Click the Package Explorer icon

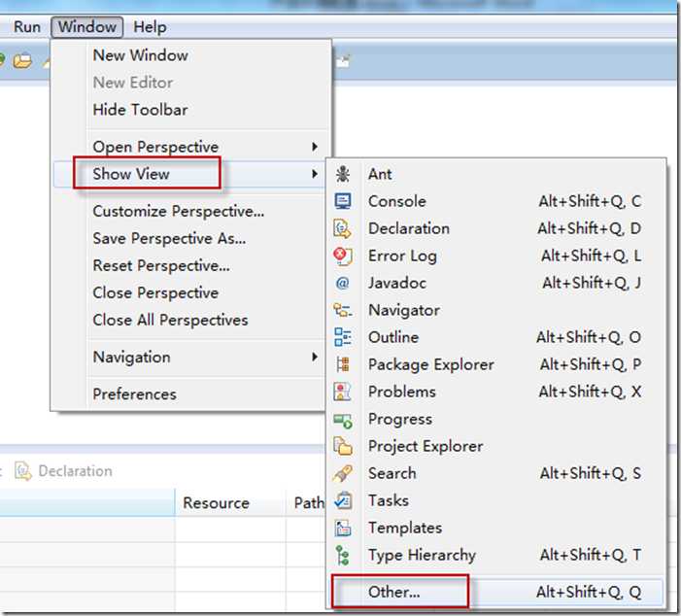343,364
